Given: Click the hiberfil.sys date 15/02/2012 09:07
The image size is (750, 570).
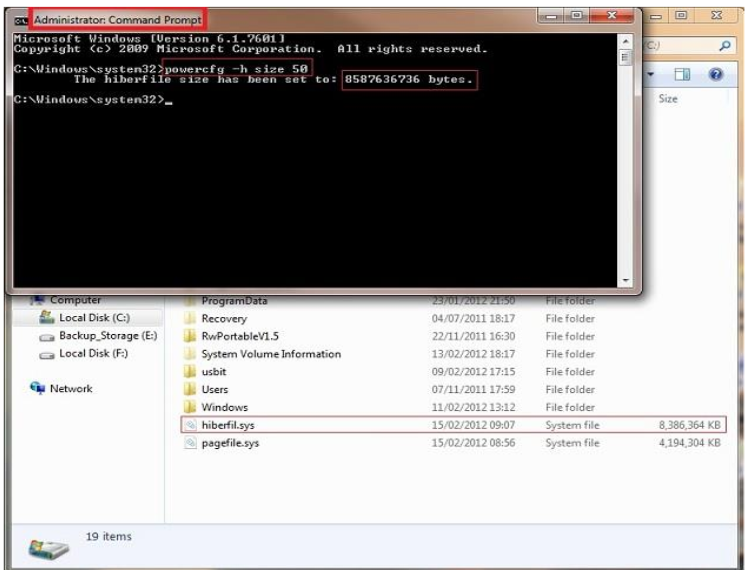Looking at the screenshot, I should [473, 425].
